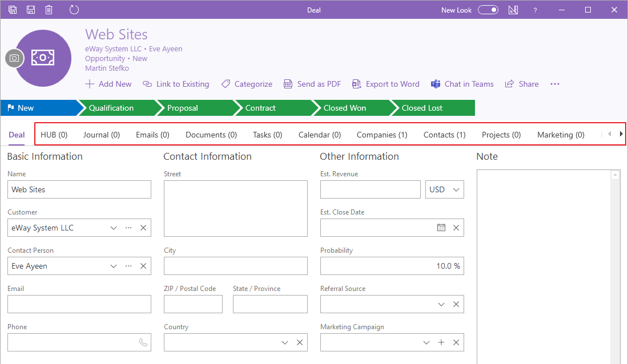628x364 pixels.
Task: Click Add New button
Action: tap(108, 84)
